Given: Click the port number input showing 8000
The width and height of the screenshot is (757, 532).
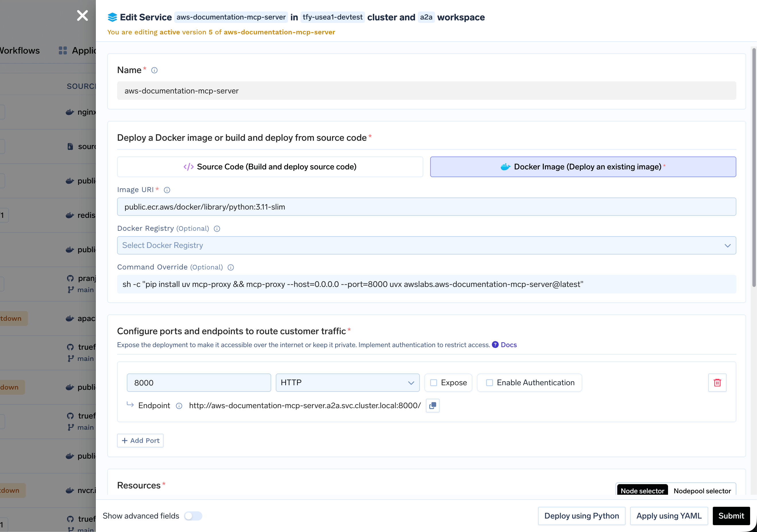Looking at the screenshot, I should pyautogui.click(x=199, y=382).
